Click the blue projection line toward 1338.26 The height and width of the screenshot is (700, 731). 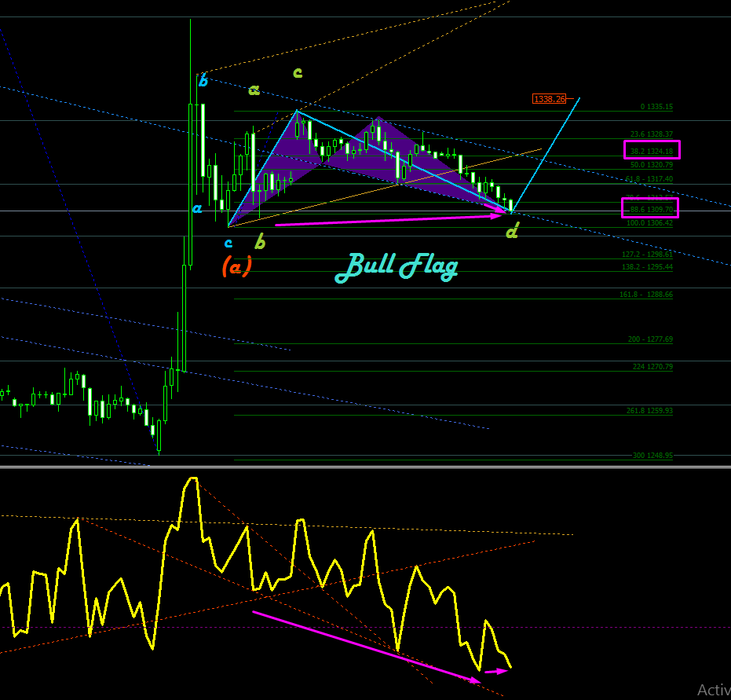[546, 155]
